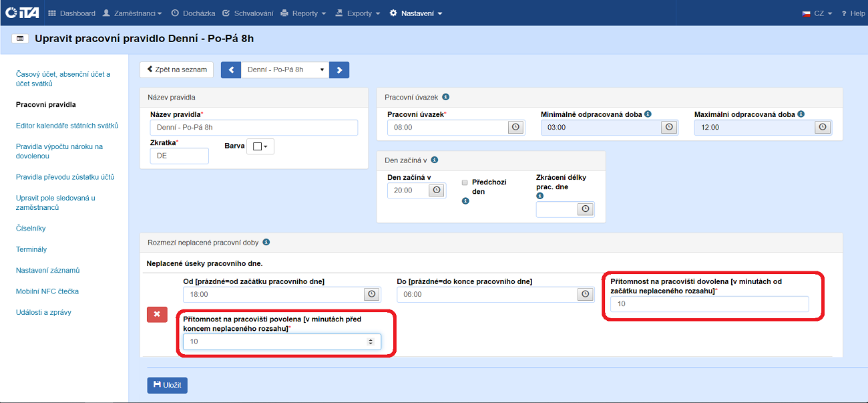The height and width of the screenshot is (403, 868).
Task: Click info icon next to Rozmezí neplacené pracovní doby
Action: 266,243
